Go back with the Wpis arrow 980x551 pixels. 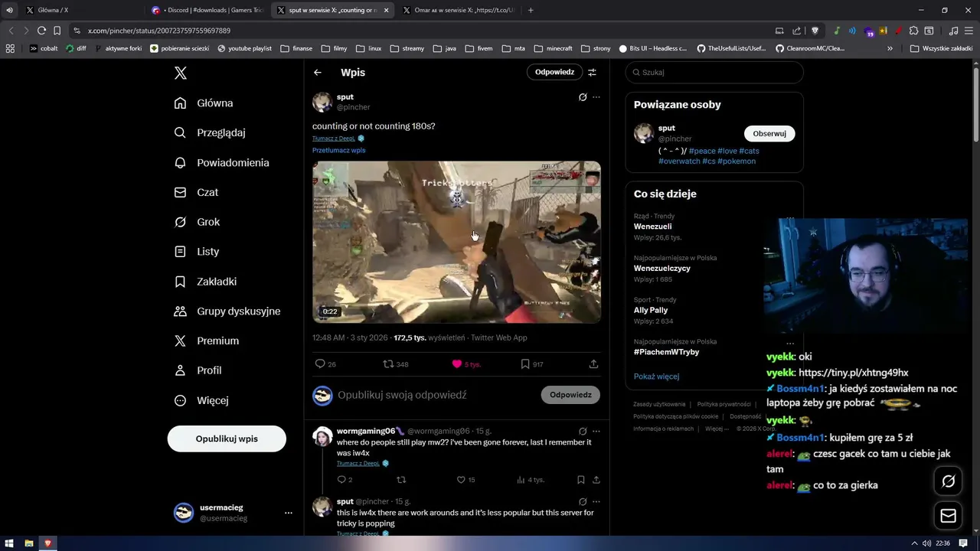(x=318, y=73)
